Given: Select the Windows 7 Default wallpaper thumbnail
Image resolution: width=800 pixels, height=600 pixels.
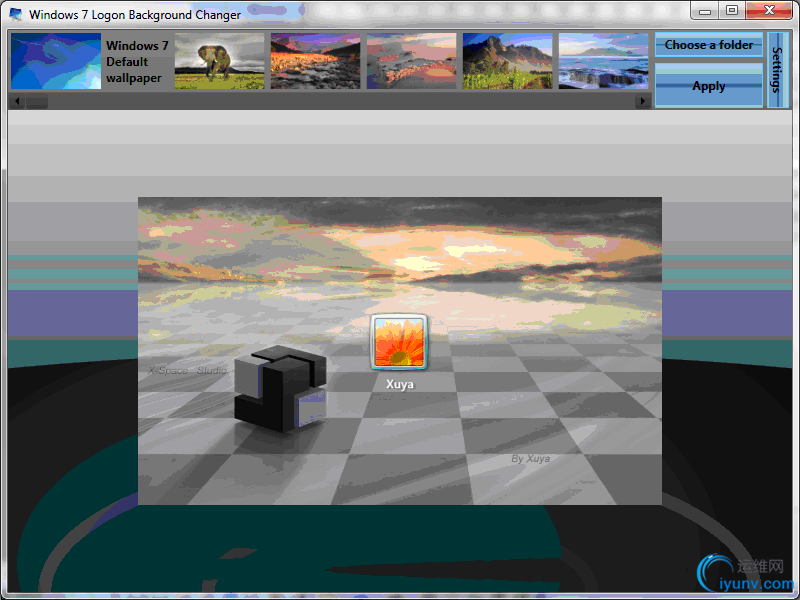Looking at the screenshot, I should pos(56,61).
